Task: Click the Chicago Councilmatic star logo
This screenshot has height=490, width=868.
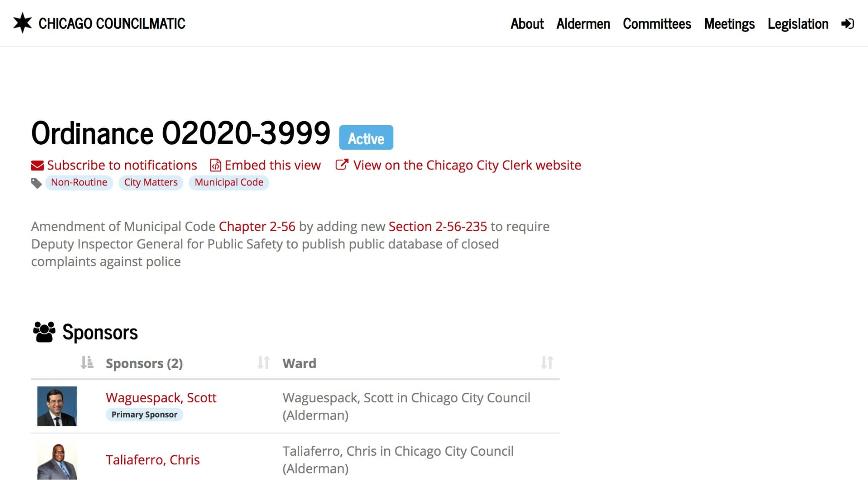Action: coord(20,23)
